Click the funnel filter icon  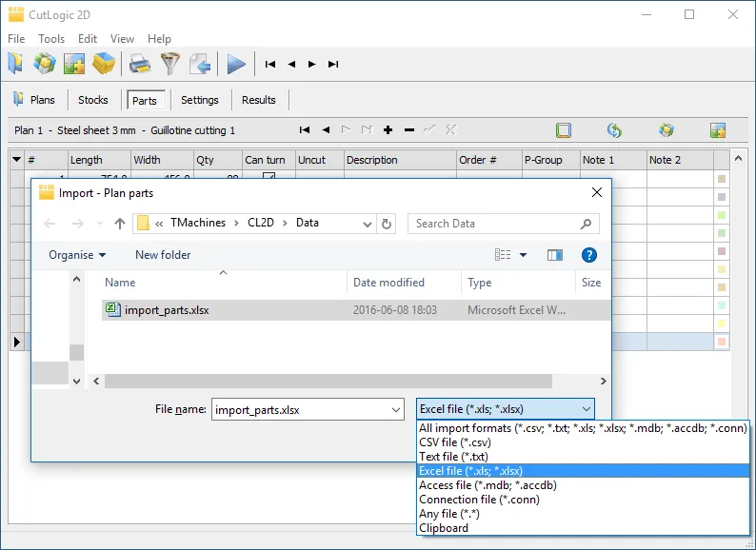169,64
